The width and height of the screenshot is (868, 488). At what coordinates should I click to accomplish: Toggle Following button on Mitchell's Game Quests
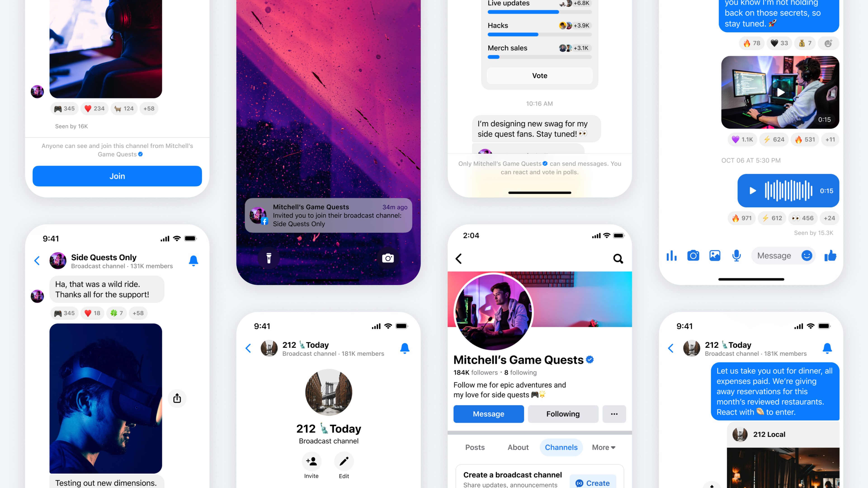[x=563, y=413]
